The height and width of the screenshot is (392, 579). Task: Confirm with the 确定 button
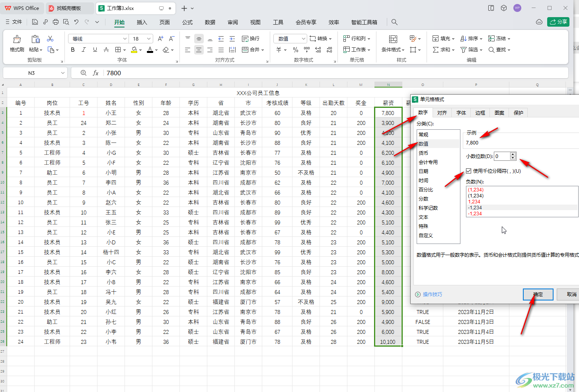coord(538,294)
